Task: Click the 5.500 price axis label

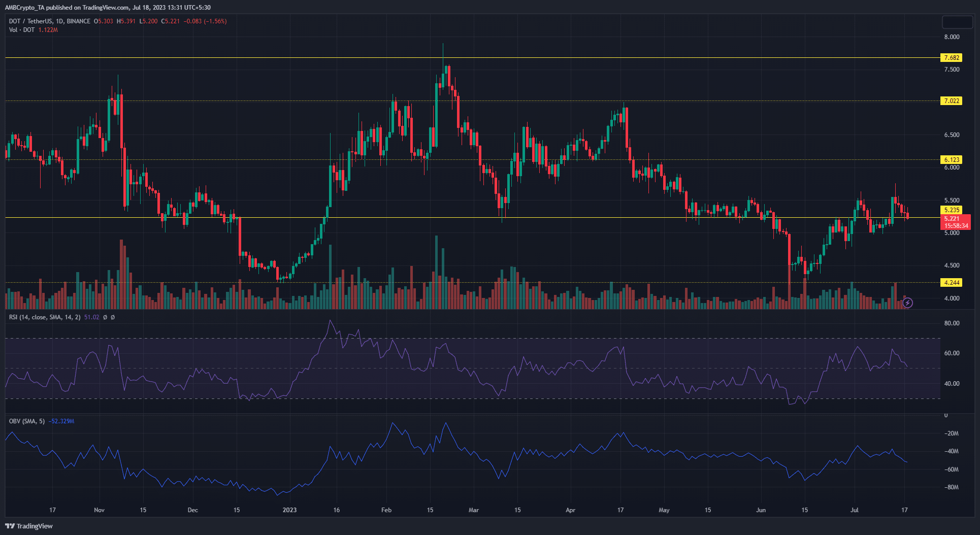Action: (x=952, y=200)
